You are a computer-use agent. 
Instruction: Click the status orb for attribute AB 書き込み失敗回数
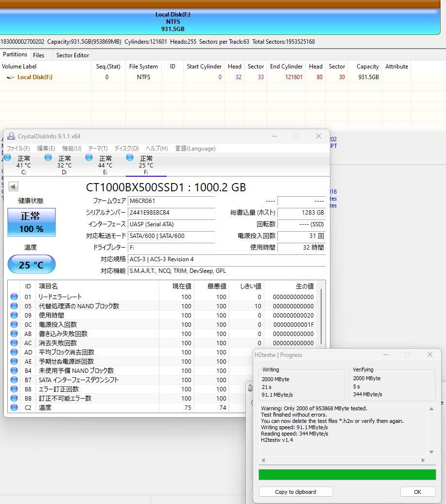coord(14,334)
